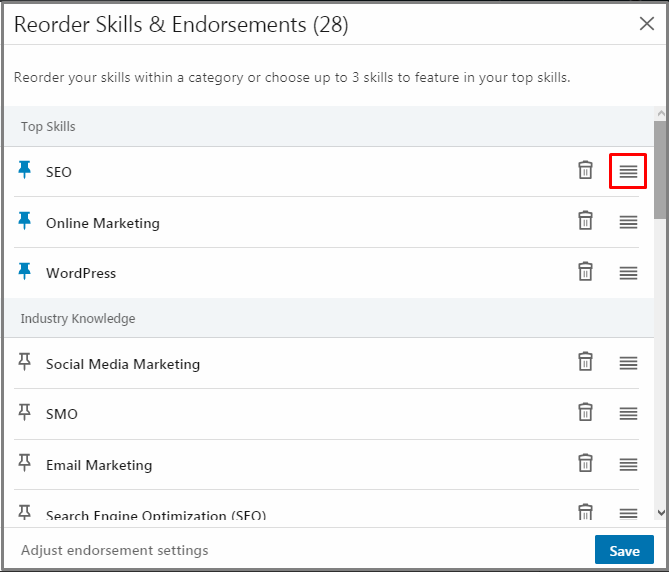Unpin Online Marketing from top skills
The image size is (669, 572).
(25, 222)
